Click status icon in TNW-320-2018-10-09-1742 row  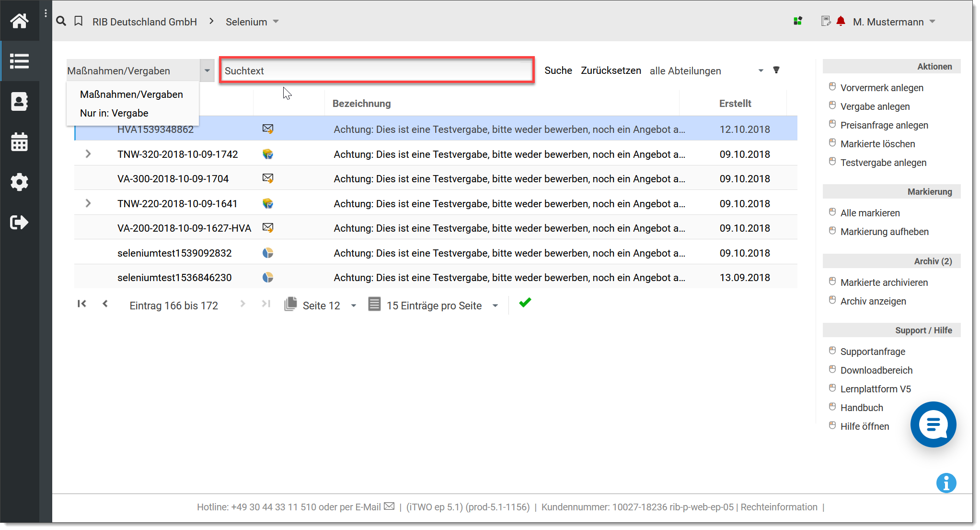268,154
